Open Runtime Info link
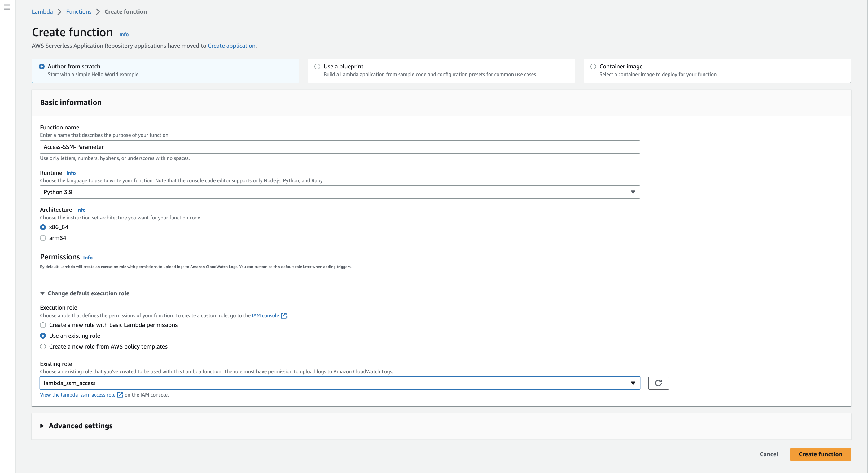Viewport: 868px width, 473px height. pyautogui.click(x=71, y=173)
